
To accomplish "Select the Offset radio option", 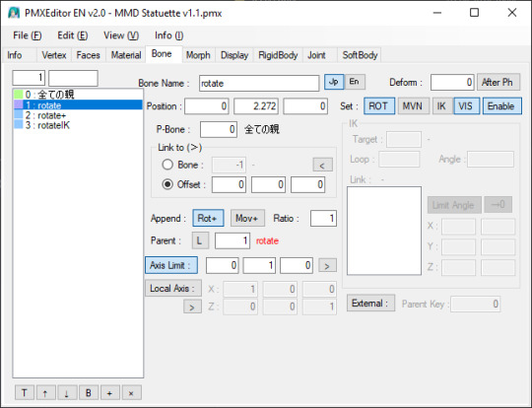I will click(167, 184).
